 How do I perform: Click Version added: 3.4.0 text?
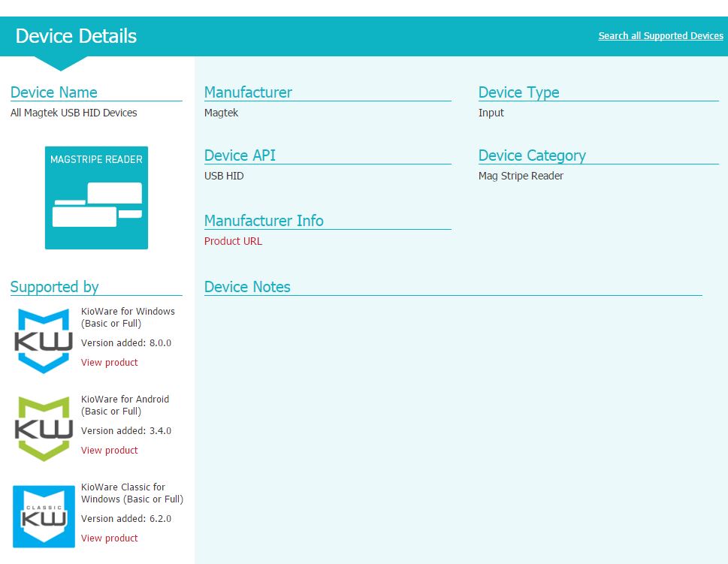[126, 431]
